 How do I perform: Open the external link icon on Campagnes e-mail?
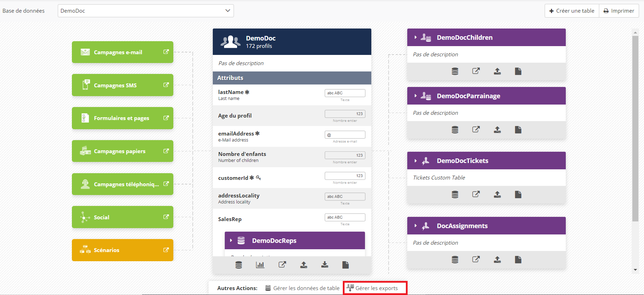[x=166, y=52]
